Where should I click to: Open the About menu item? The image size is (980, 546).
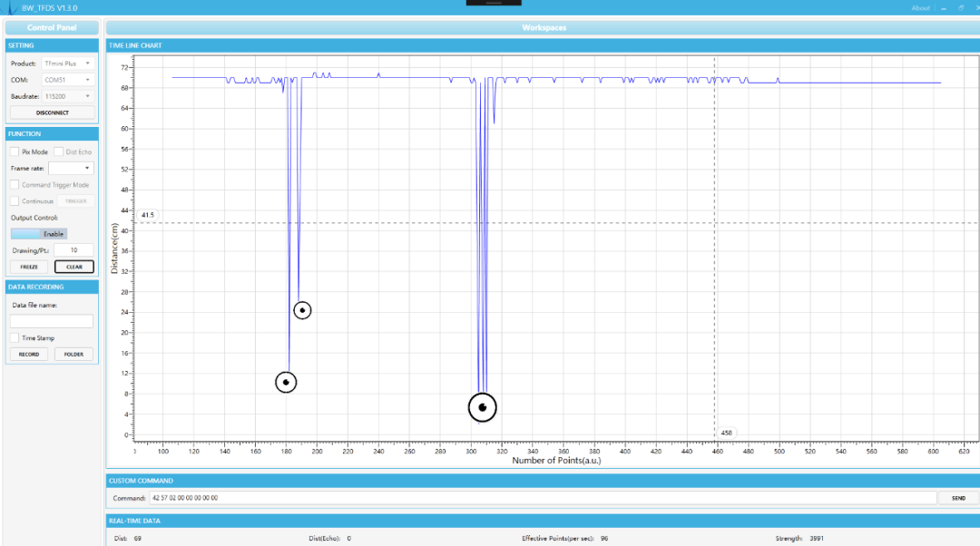(920, 8)
